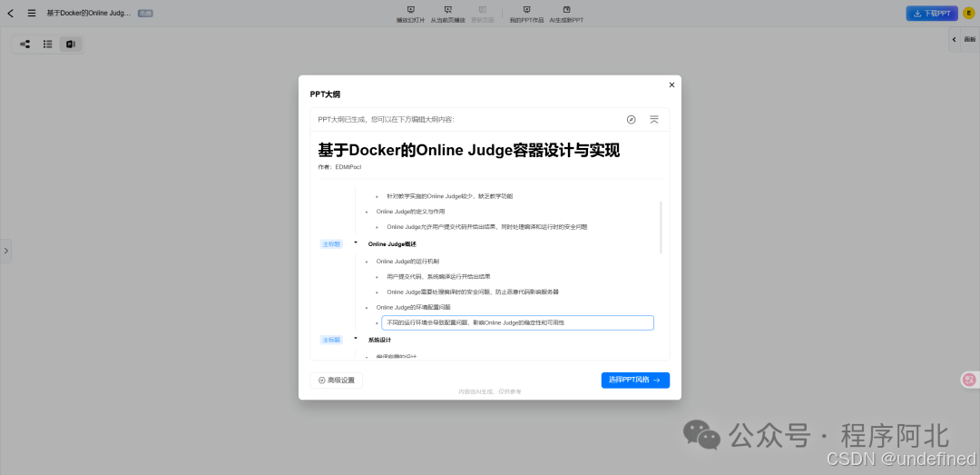Viewport: 980px width, 475px height.
Task: Click the outline vertical scrollbar
Action: point(661,227)
